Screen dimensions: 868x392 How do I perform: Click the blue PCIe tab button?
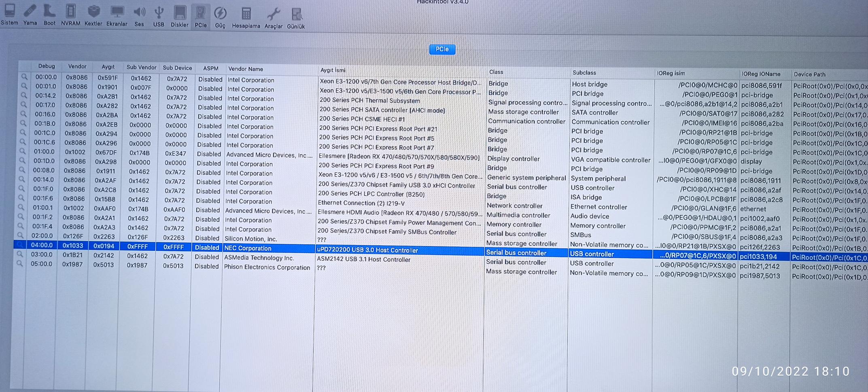point(442,49)
